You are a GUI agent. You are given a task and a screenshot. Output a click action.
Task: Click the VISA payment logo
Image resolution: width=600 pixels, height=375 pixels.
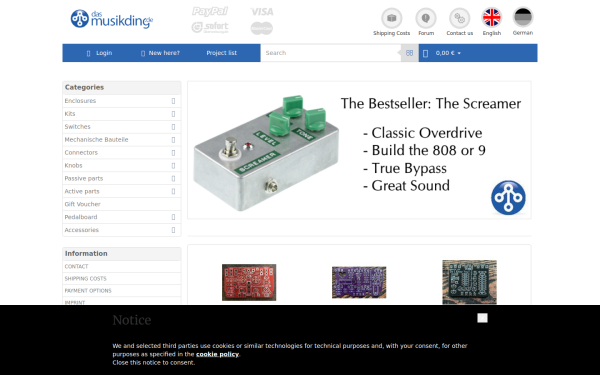pos(262,12)
